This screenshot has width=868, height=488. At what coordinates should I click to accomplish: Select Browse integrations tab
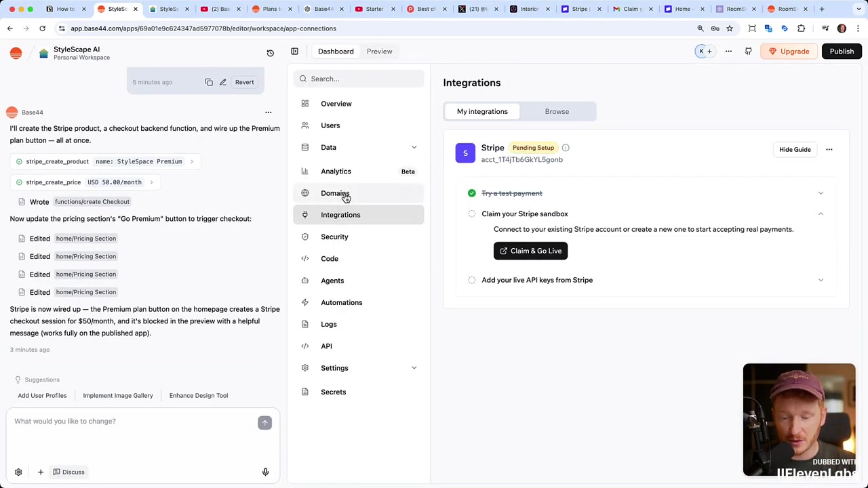coord(557,111)
